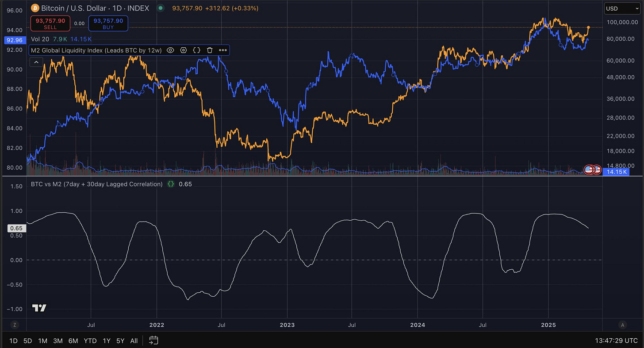Click the 0.65 value beside correlation legend
The height and width of the screenshot is (348, 644).
coord(185,184)
